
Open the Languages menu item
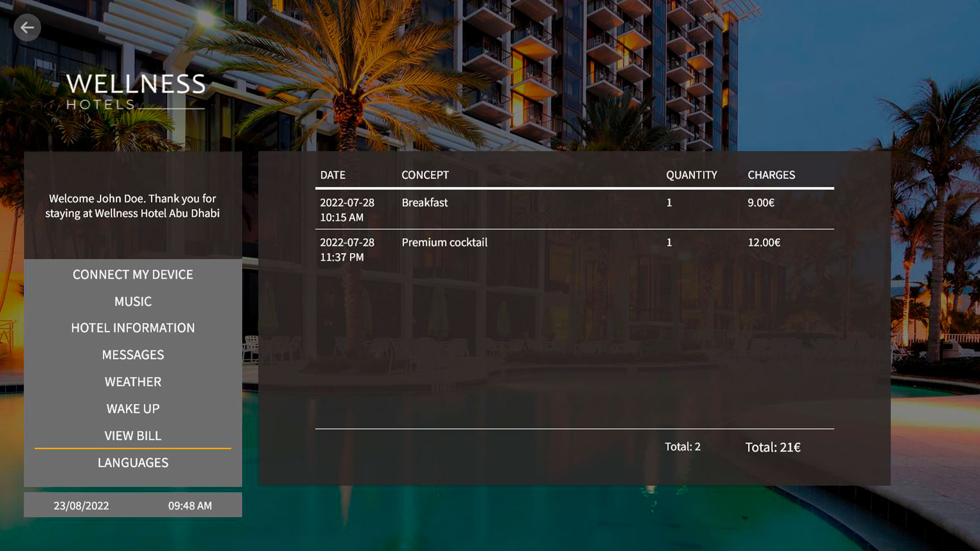(x=133, y=463)
